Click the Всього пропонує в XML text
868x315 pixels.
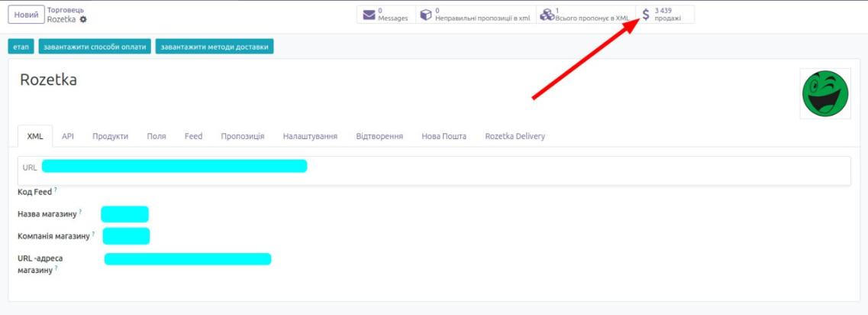[x=592, y=18]
